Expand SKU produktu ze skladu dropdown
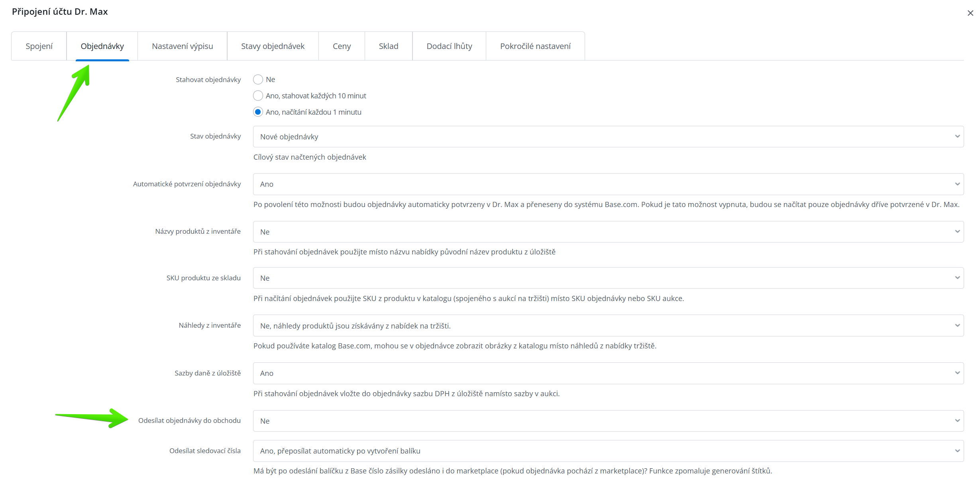The height and width of the screenshot is (483, 980). click(x=608, y=278)
